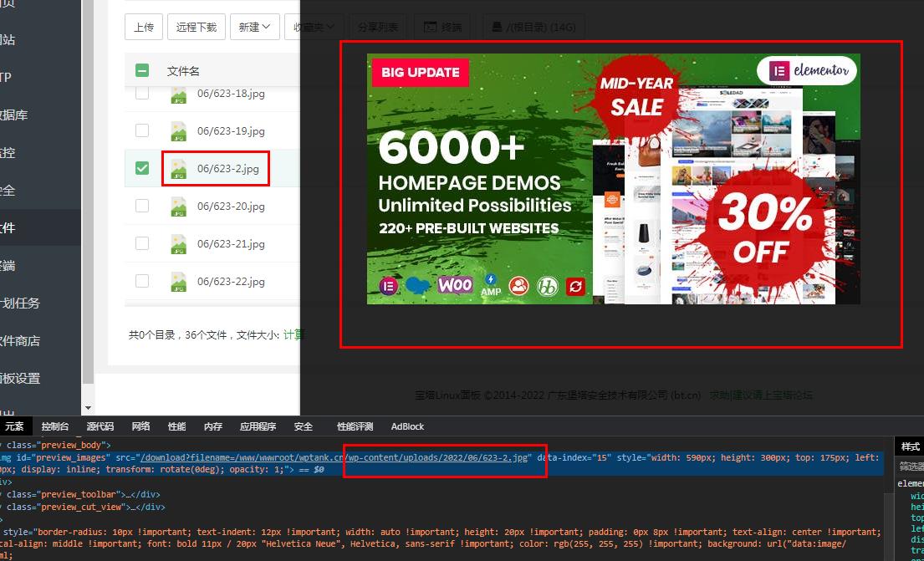Click the JPG file icon of 06/623-22.jpg
The image size is (924, 561).
tap(179, 283)
